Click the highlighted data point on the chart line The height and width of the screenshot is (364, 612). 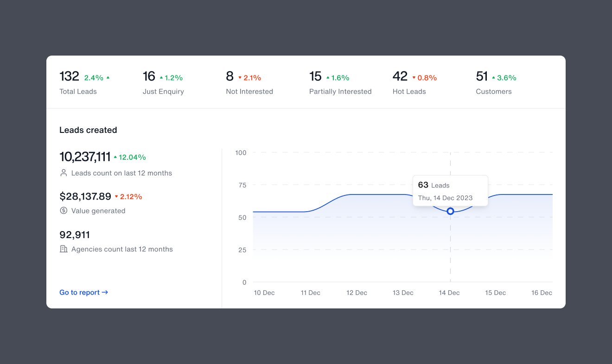pos(450,211)
